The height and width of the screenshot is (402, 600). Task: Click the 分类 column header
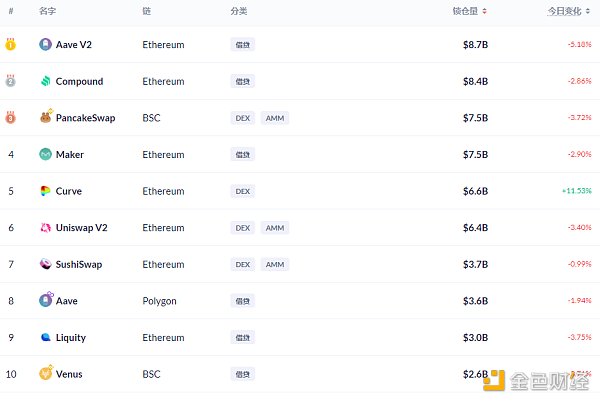pyautogui.click(x=238, y=11)
